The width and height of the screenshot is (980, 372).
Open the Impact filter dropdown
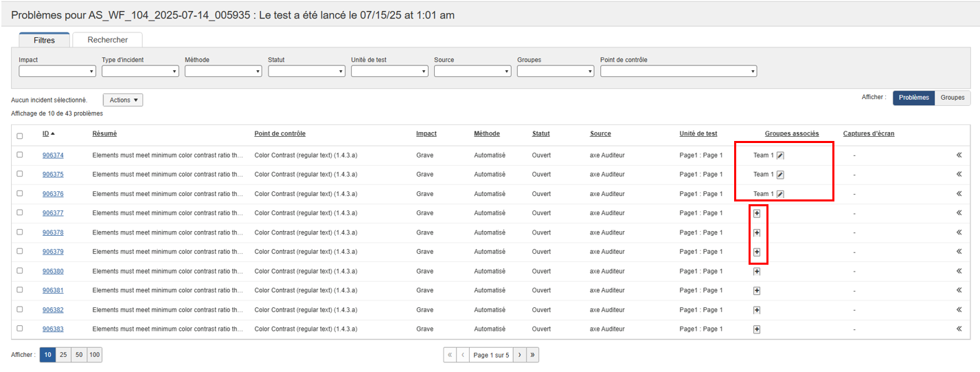(57, 71)
